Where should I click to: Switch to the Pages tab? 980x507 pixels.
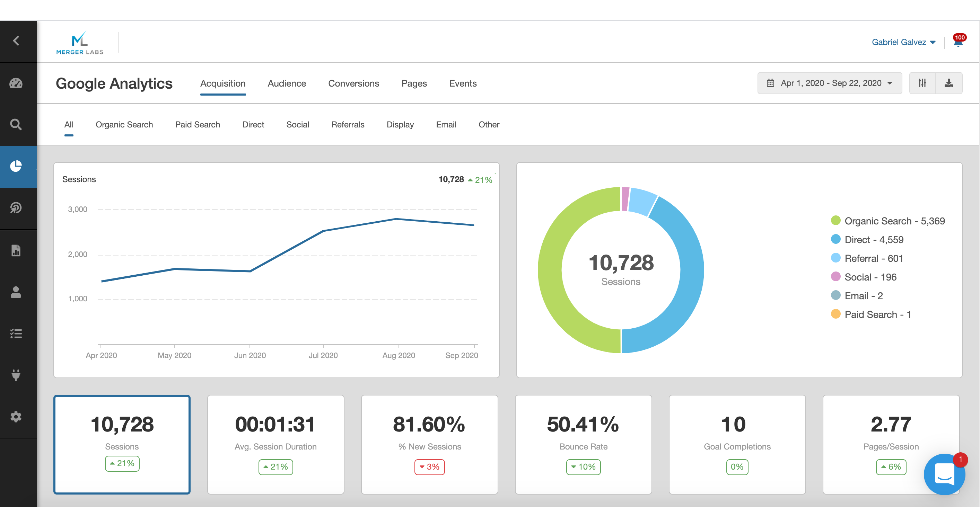pyautogui.click(x=414, y=83)
